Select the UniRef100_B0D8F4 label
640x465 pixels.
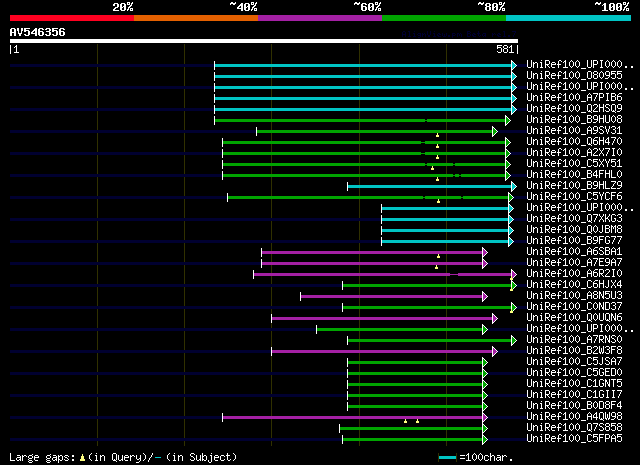click(574, 406)
